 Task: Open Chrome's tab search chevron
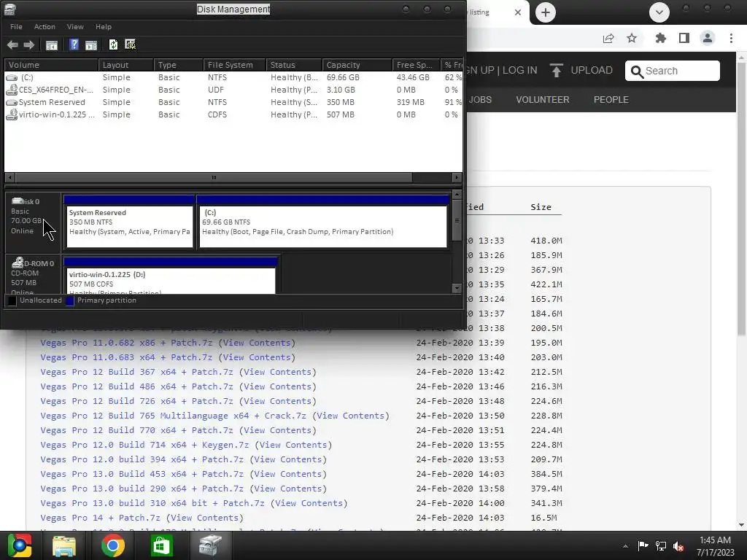tap(659, 12)
